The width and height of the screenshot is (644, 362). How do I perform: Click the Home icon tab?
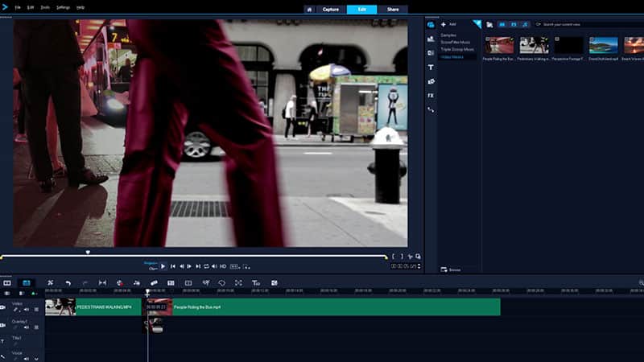point(309,10)
